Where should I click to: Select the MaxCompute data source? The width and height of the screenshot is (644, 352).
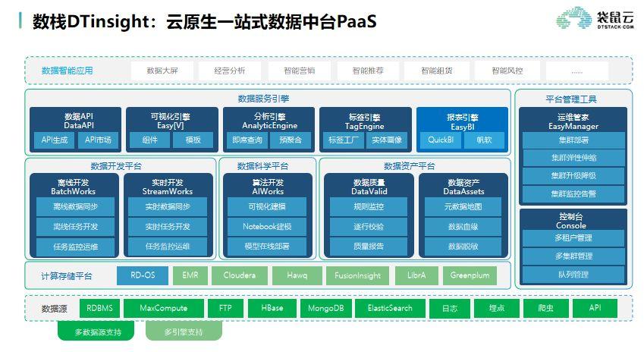tap(163, 308)
